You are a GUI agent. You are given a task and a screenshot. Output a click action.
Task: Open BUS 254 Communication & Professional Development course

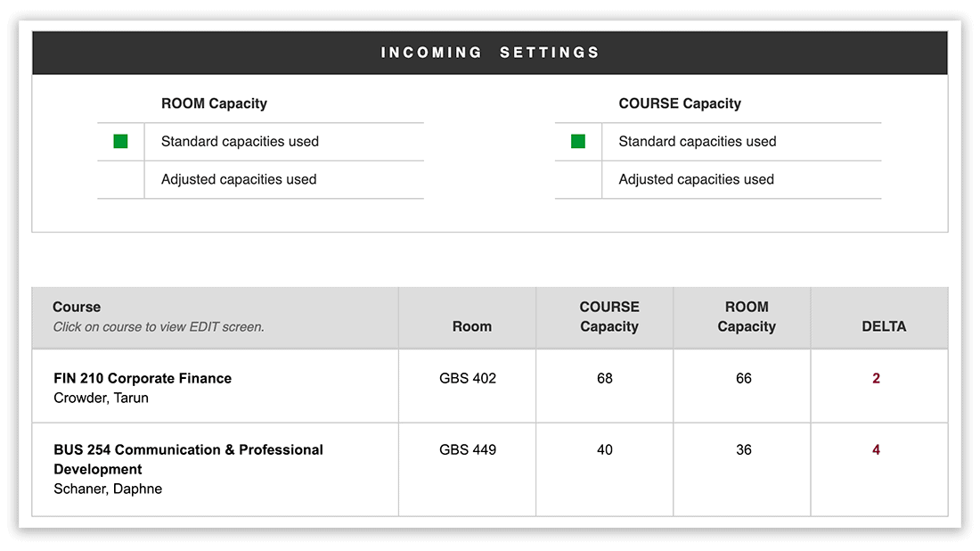coord(188,449)
